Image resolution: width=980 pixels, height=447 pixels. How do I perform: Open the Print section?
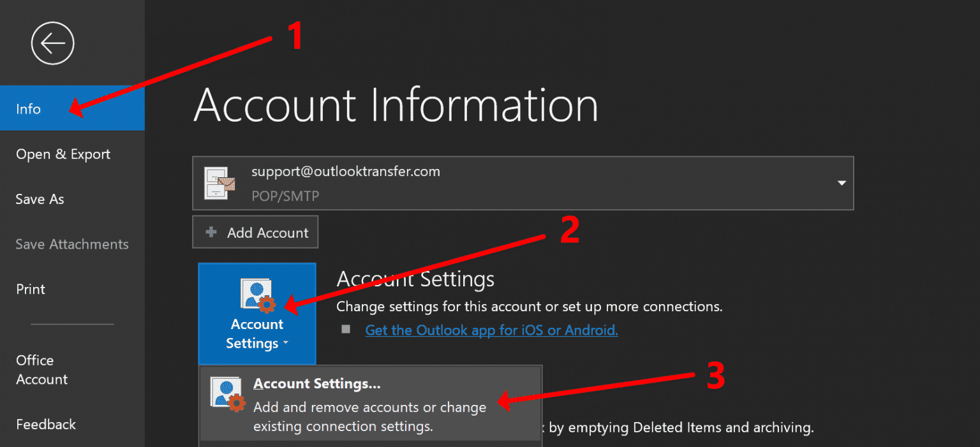tap(30, 289)
